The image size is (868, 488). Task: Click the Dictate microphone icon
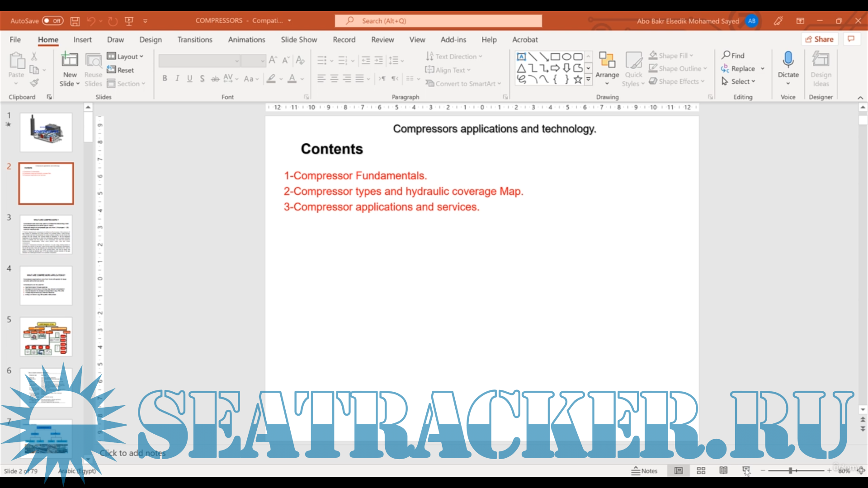[x=788, y=60]
